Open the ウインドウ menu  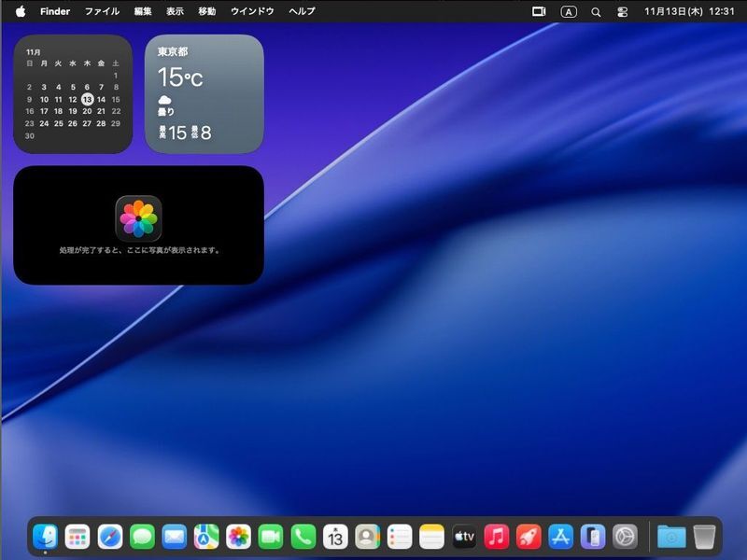click(252, 11)
